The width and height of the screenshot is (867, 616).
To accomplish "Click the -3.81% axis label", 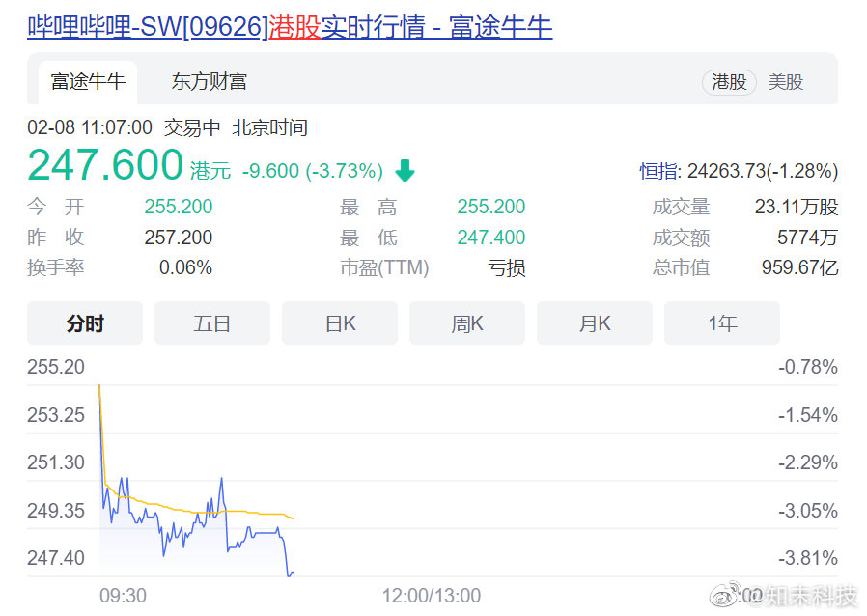I will [808, 557].
